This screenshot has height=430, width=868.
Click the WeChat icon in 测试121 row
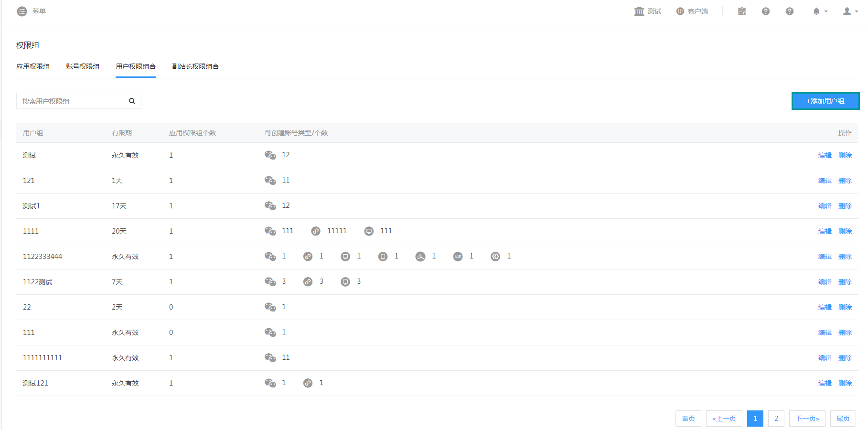270,383
